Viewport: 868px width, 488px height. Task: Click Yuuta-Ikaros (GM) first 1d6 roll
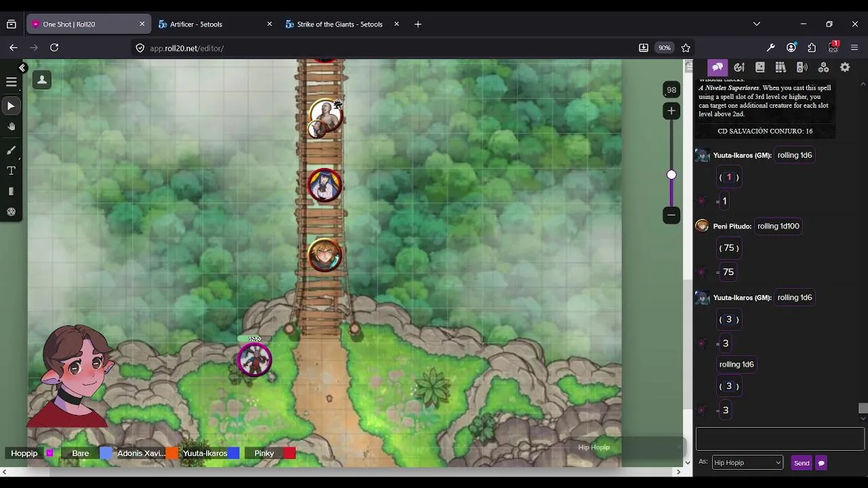click(x=795, y=155)
